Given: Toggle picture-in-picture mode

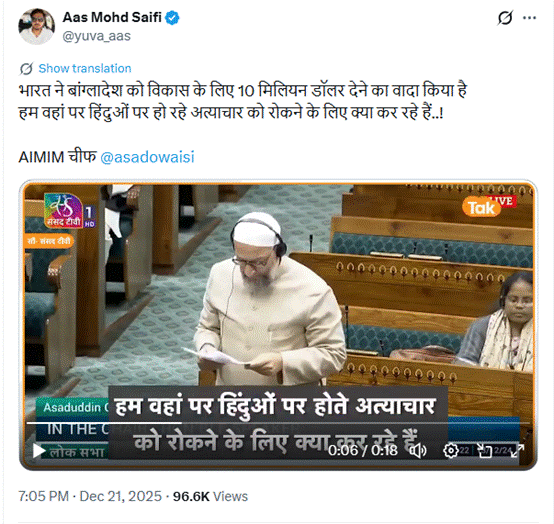Looking at the screenshot, I should (484, 451).
